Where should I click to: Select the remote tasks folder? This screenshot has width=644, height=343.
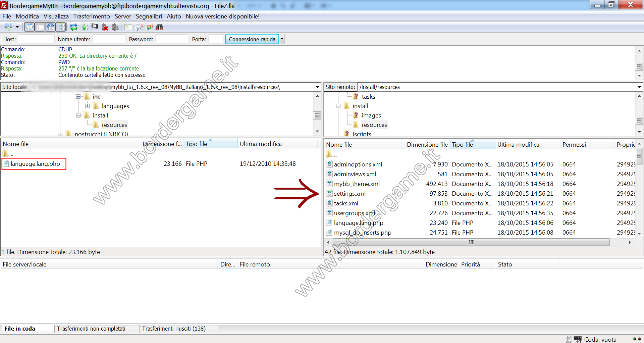pos(368,97)
